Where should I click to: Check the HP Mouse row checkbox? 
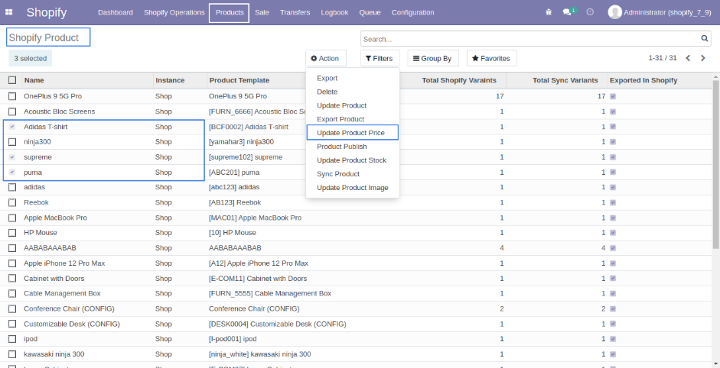pos(12,233)
